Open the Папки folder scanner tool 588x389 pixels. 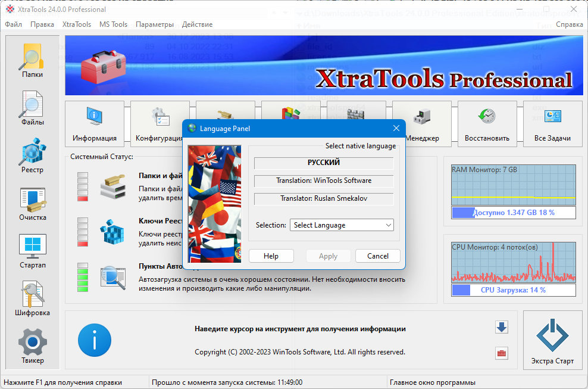32,60
